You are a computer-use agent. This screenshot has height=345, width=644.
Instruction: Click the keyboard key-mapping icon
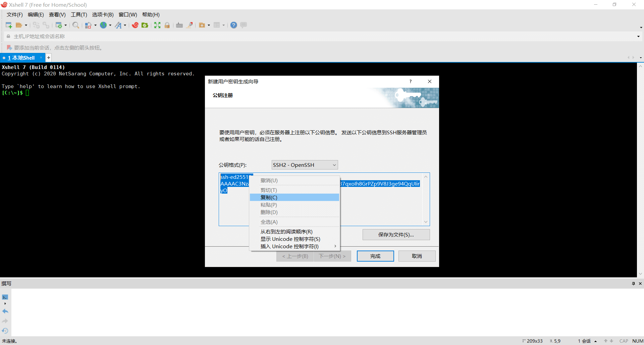[x=179, y=25]
